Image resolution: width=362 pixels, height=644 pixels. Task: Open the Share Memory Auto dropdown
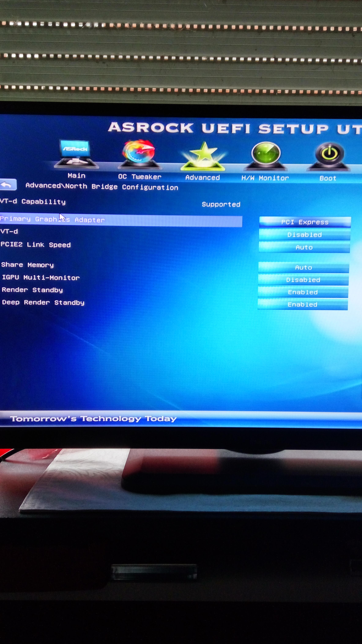304,267
